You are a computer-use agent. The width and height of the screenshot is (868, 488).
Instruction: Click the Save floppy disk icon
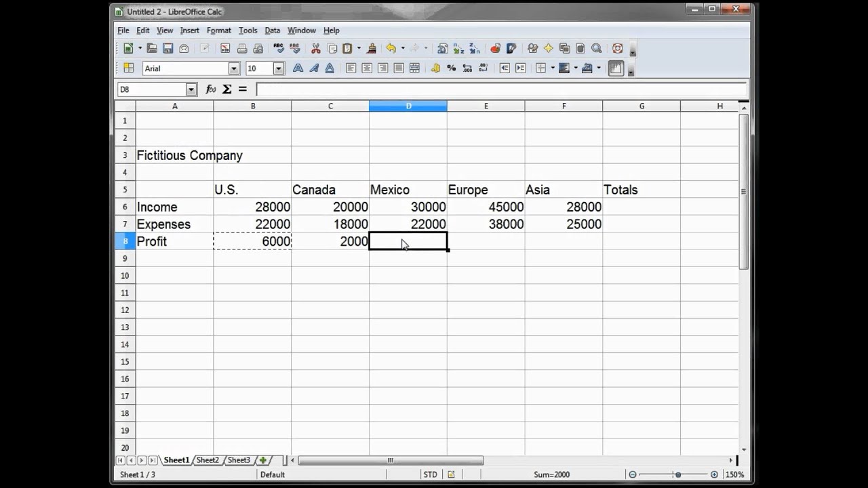click(167, 49)
